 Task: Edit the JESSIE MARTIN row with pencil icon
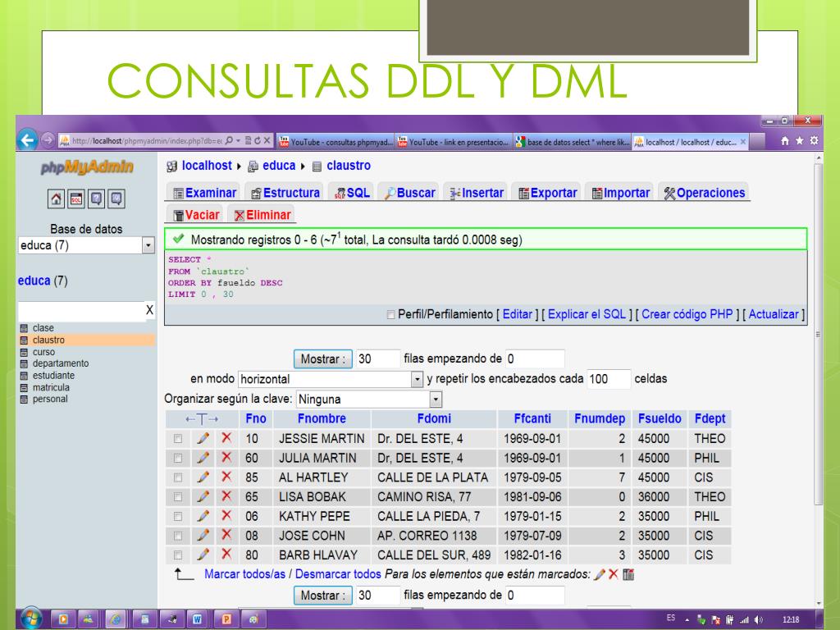click(x=203, y=438)
